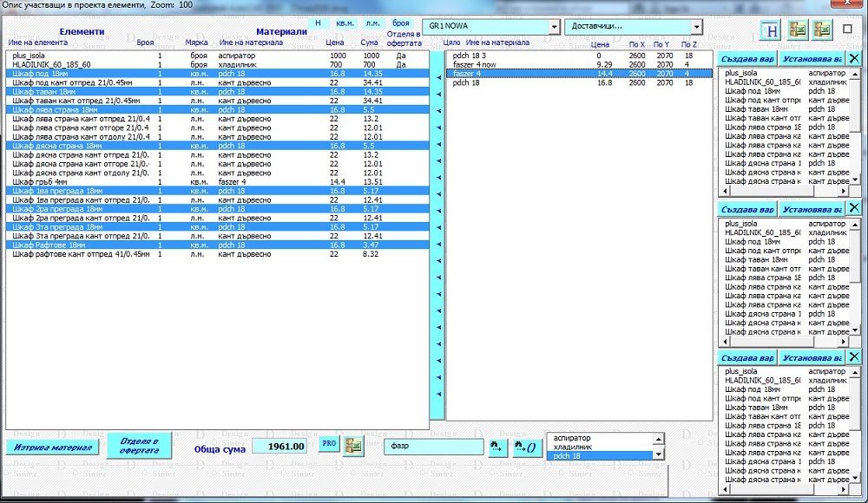Select the Шкаф гръб 4мм row
Screen dimensions: 868x503
point(218,181)
